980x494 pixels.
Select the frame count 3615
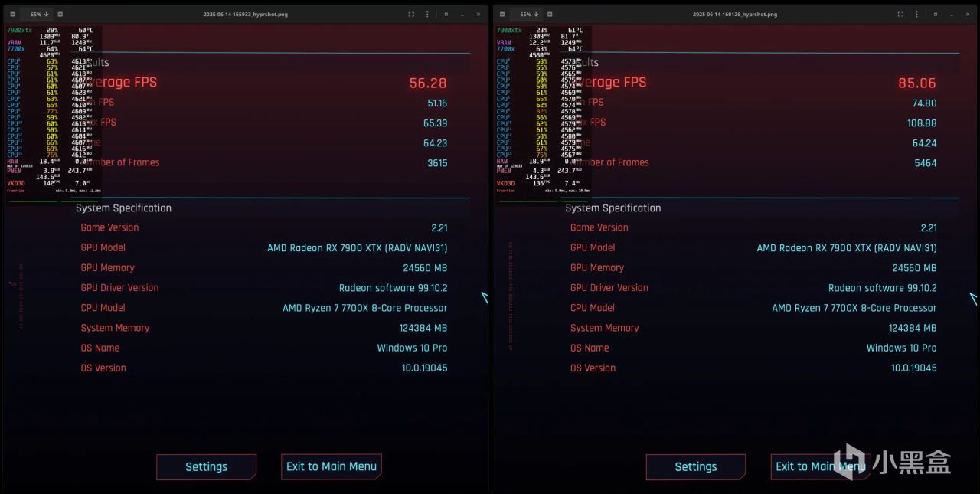437,162
